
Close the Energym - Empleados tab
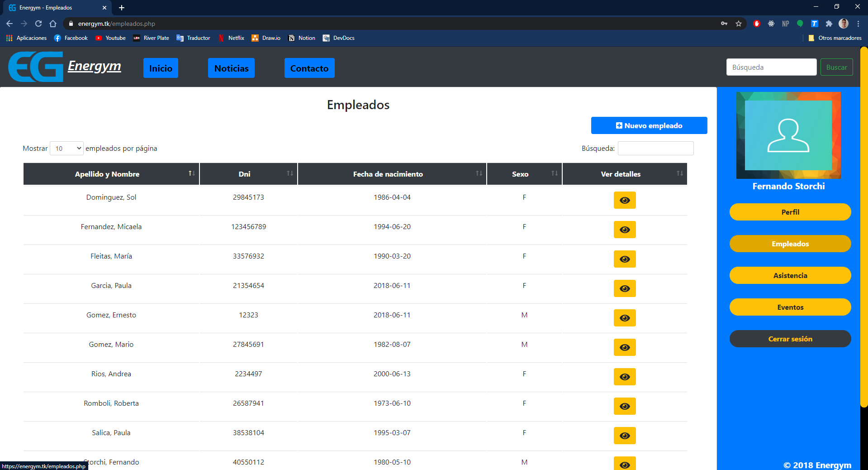click(104, 8)
